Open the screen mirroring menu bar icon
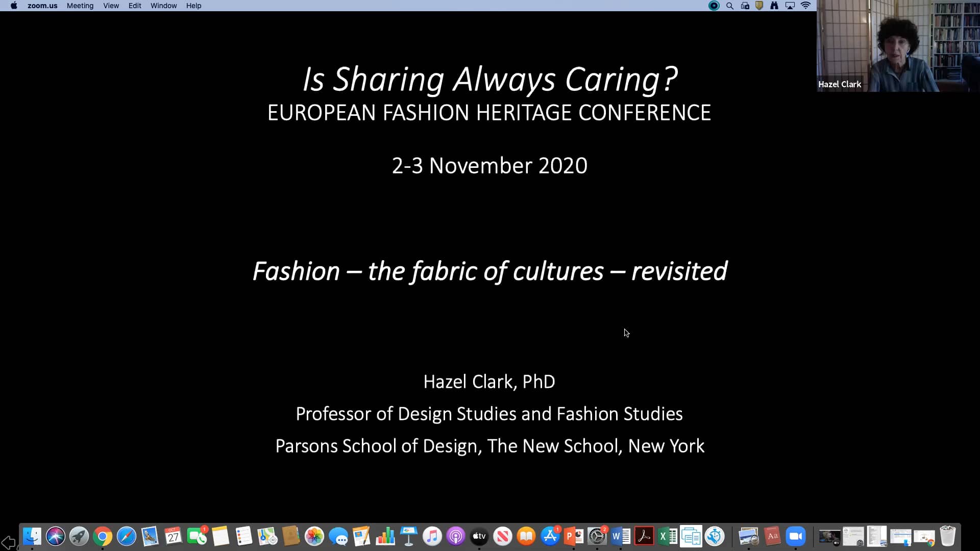This screenshot has height=551, width=980. coord(790,6)
